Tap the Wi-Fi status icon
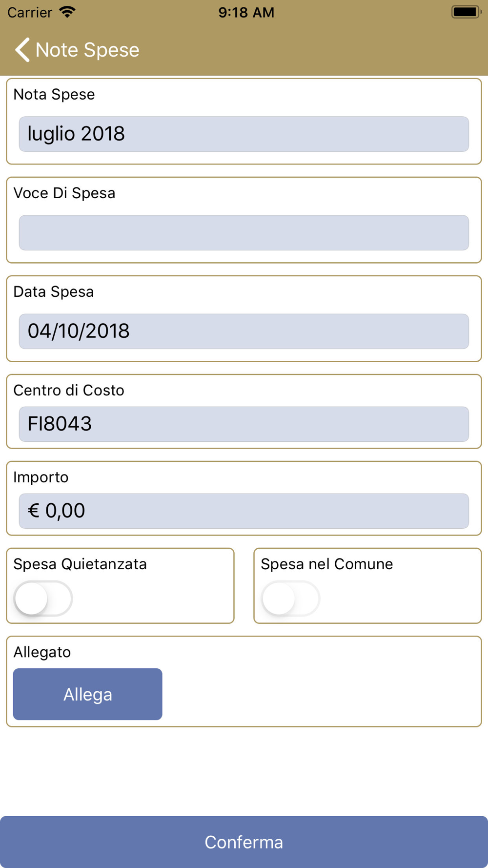The width and height of the screenshot is (488, 868). pos(67,12)
